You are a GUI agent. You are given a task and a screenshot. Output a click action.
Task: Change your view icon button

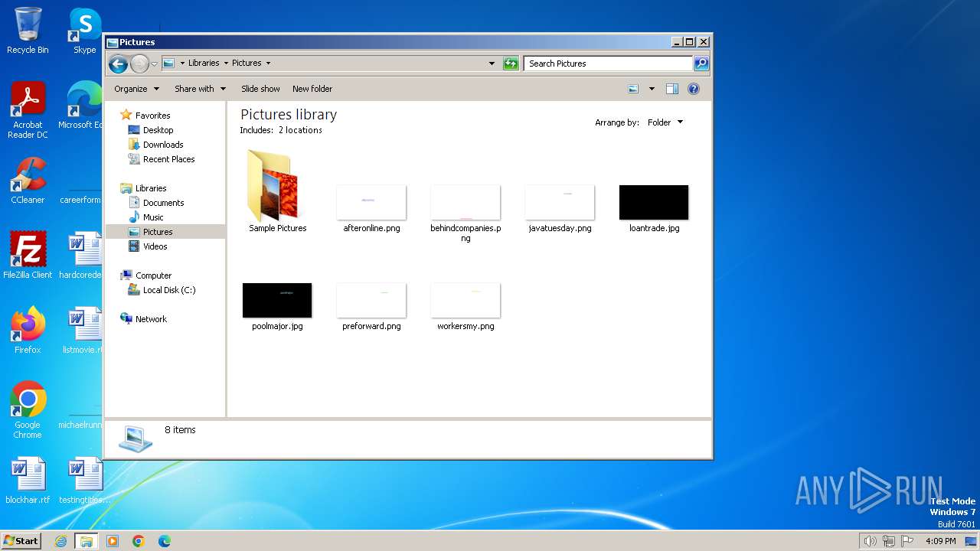pos(633,89)
